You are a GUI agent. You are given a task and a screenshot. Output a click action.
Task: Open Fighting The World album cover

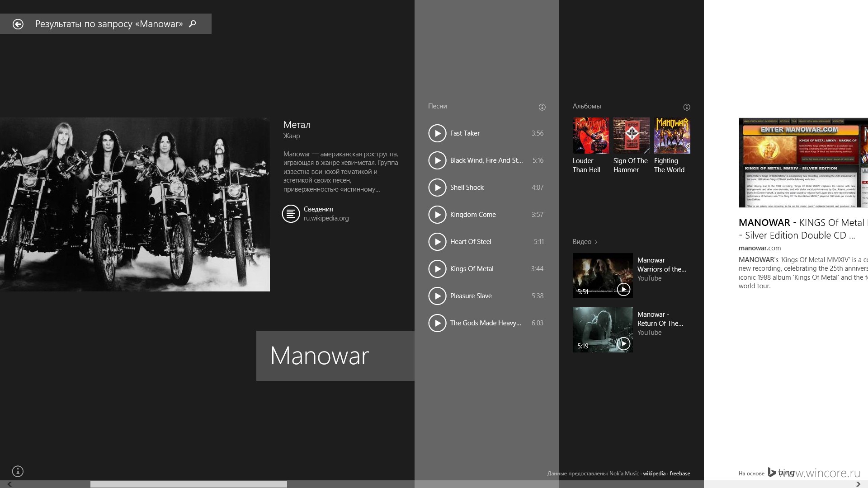672,136
